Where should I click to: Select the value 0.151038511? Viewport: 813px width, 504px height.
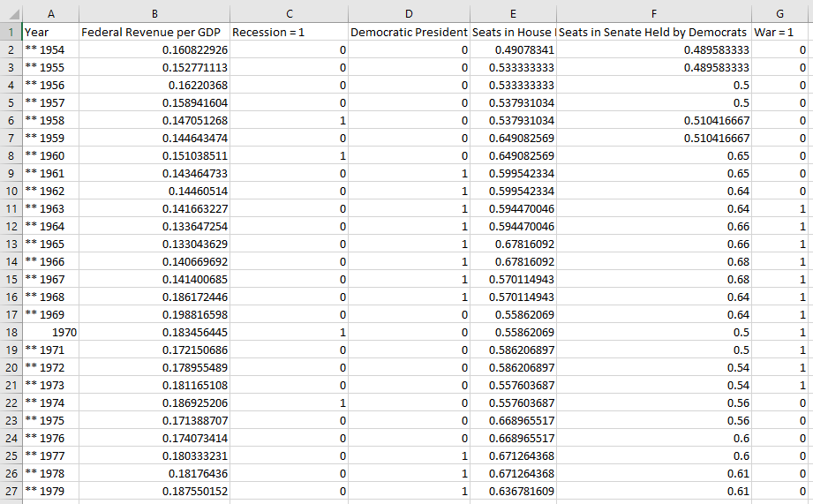pyautogui.click(x=154, y=155)
